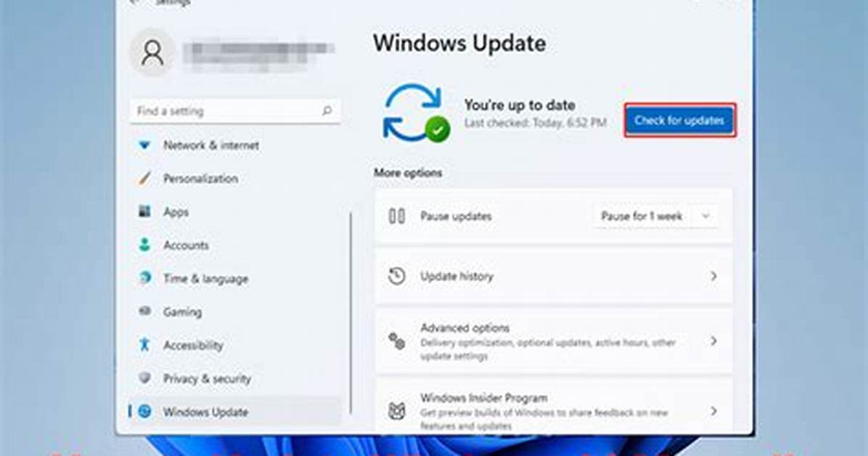The width and height of the screenshot is (868, 456).
Task: Click the blurred account name
Action: 258,55
